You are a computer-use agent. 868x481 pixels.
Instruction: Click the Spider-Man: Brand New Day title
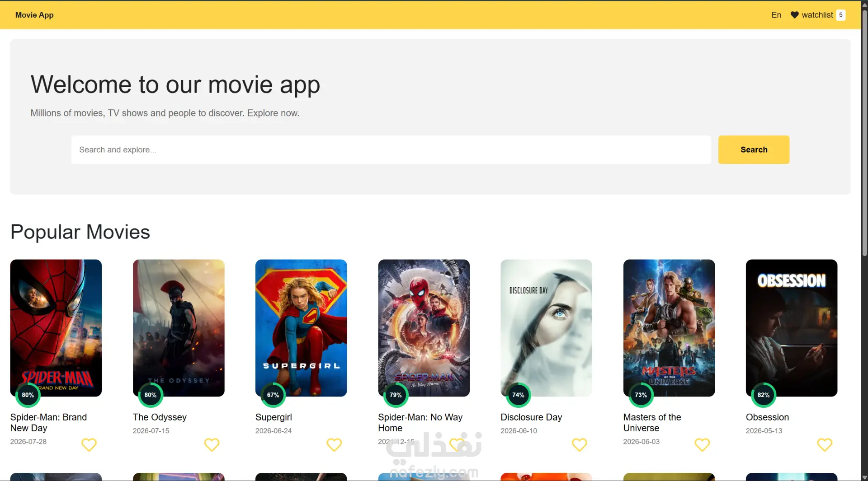48,423
